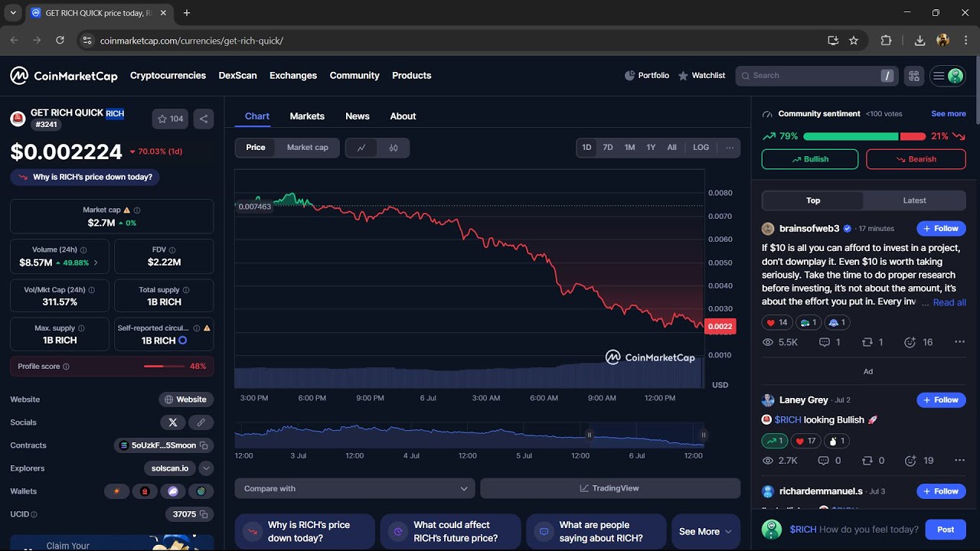Open the purple wallet icon
Image resolution: width=980 pixels, height=551 pixels.
(x=173, y=491)
